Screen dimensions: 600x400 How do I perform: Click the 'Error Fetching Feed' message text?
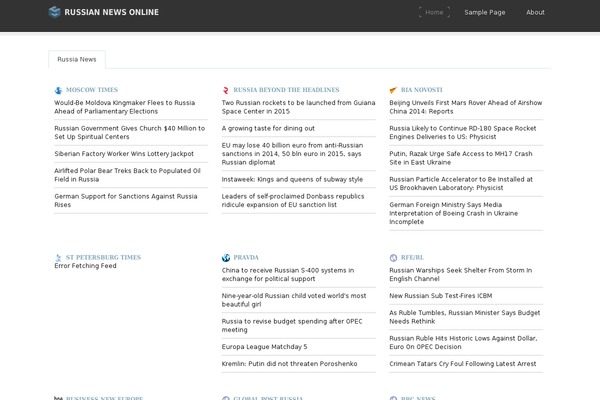[85, 266]
